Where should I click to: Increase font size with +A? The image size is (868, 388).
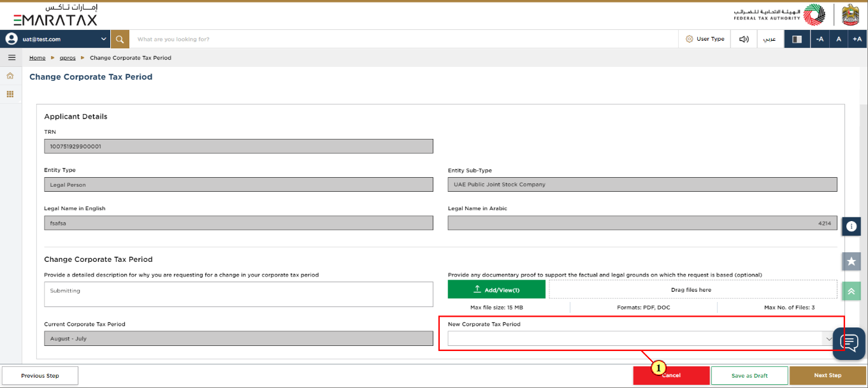[857, 39]
